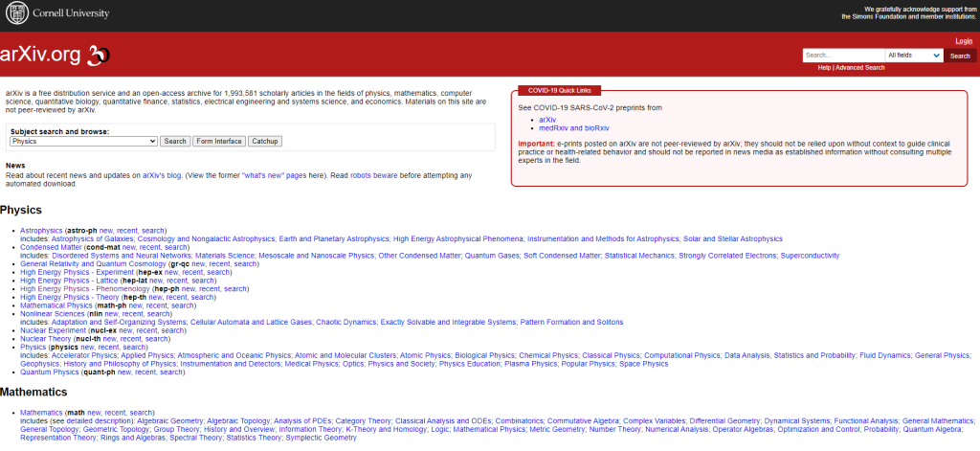Open Algebraic Geometry subcategory link
This screenshot has height=451, width=980.
pyautogui.click(x=170, y=421)
